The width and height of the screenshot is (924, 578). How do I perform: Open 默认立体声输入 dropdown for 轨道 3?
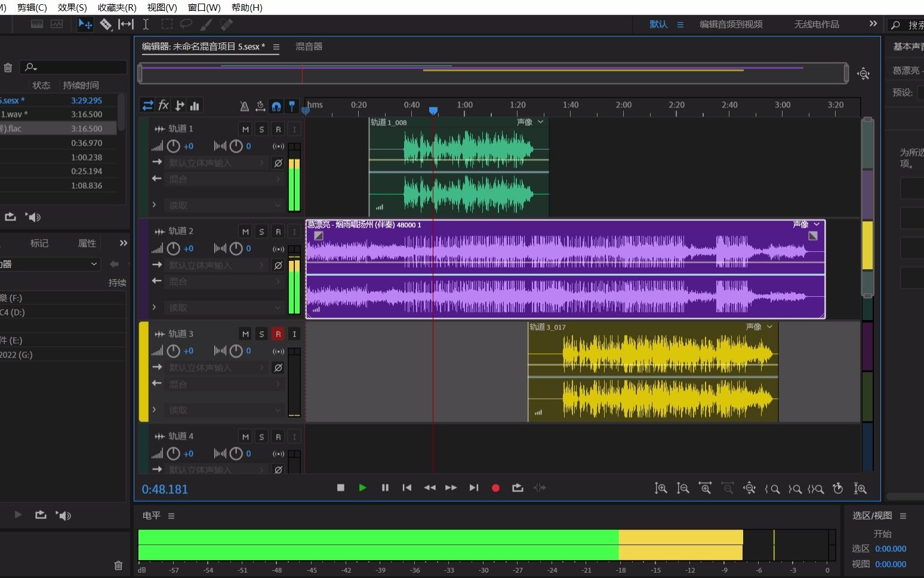pos(216,368)
